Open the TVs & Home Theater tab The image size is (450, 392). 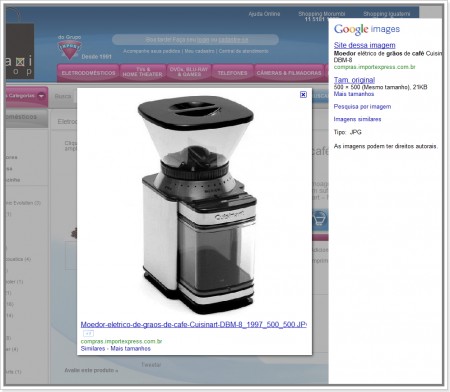click(142, 72)
